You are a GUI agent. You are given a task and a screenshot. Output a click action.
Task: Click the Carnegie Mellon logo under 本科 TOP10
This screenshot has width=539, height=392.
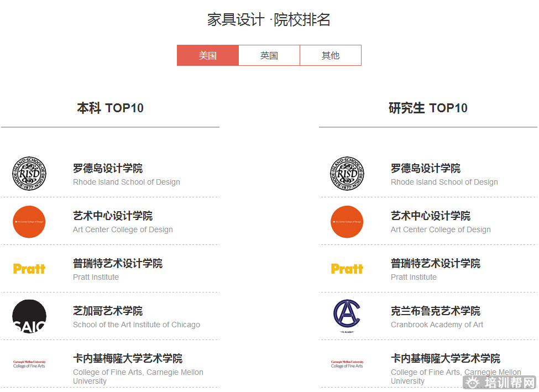click(x=29, y=364)
